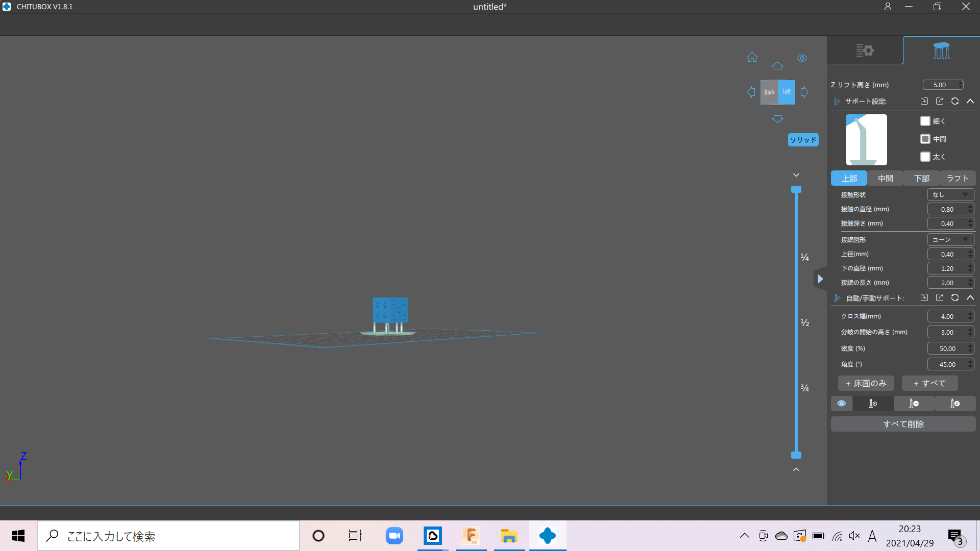Screen dimensions: 980x551
Task: Export the auto/manual support configuration
Action: tap(940, 297)
